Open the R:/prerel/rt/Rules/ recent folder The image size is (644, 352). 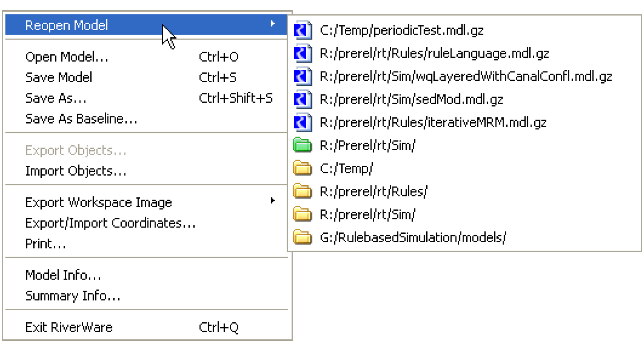click(373, 192)
